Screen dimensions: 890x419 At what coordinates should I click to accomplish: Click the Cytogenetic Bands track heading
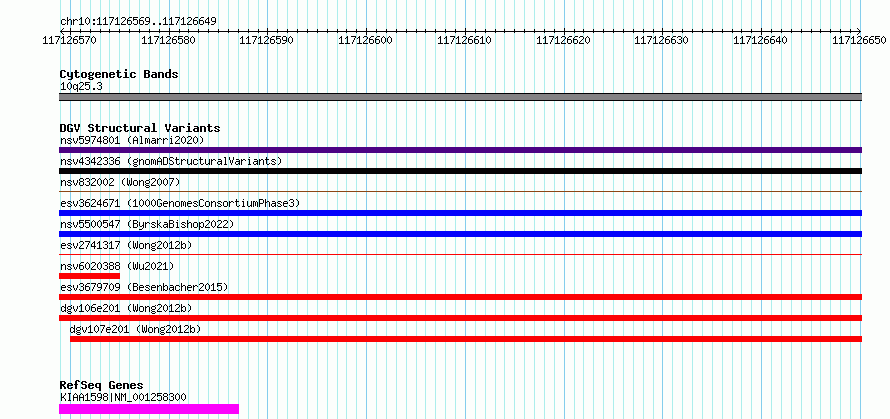(x=119, y=74)
